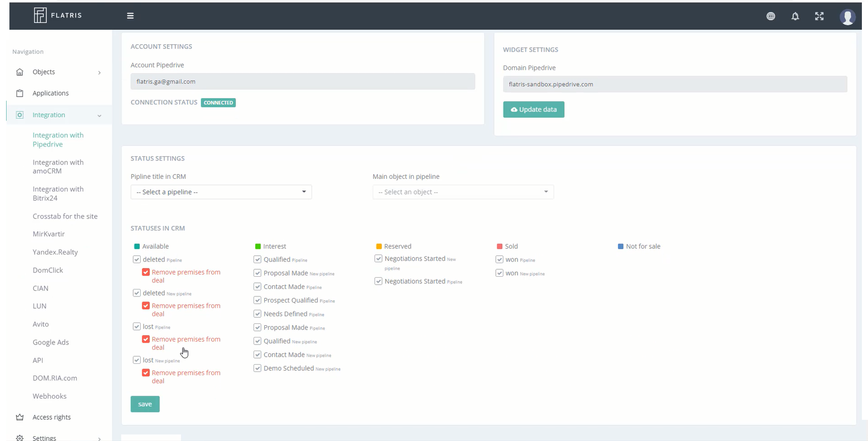Toggle fullscreen with the expand icon
The image size is (868, 441).
click(819, 16)
